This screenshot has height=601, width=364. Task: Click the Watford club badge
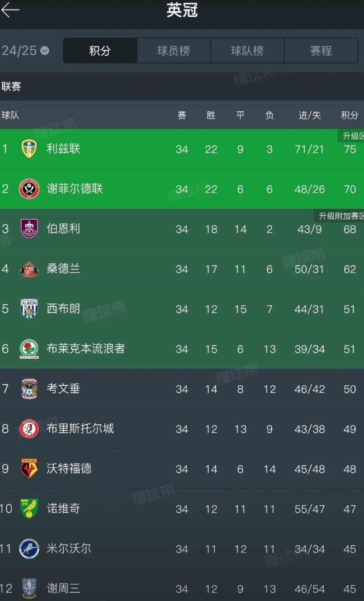(x=29, y=469)
